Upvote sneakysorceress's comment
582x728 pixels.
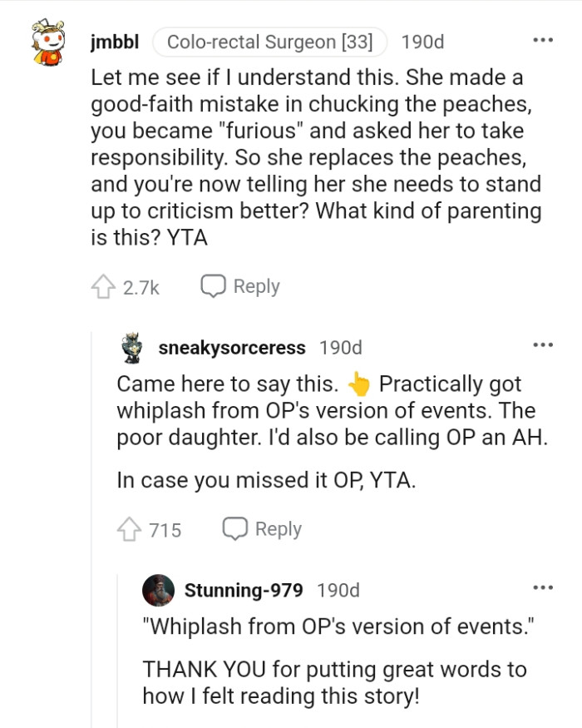(130, 529)
